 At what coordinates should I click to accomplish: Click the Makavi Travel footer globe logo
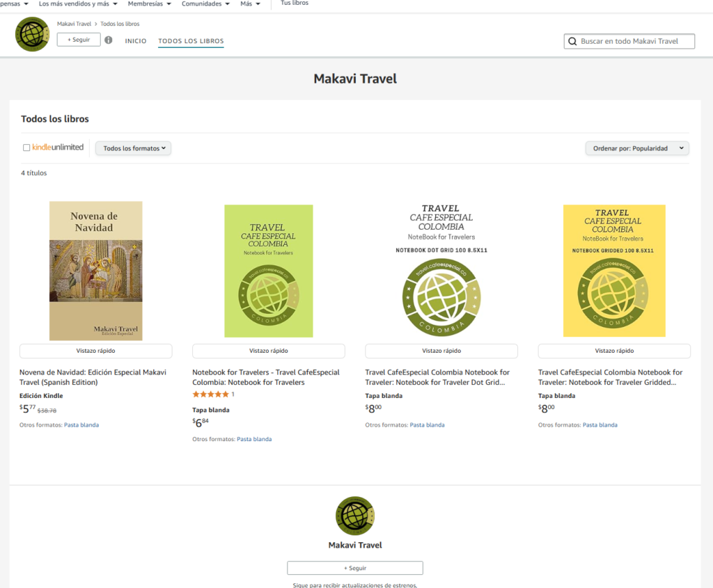point(355,516)
